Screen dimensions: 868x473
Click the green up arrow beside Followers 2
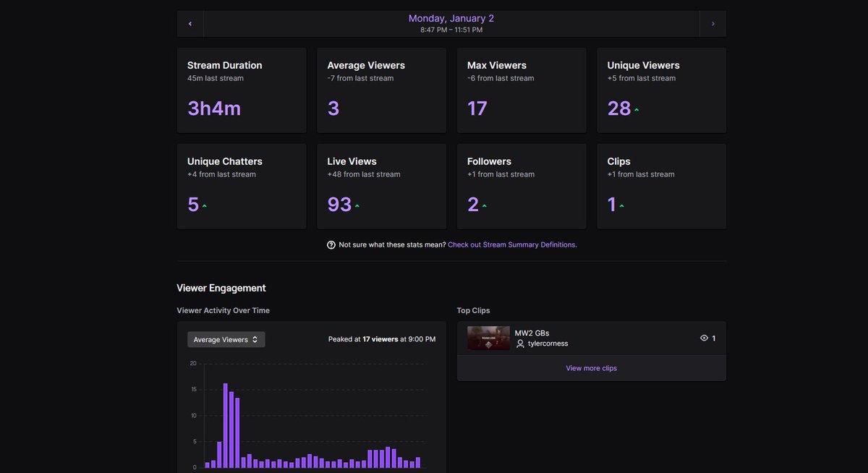point(484,206)
